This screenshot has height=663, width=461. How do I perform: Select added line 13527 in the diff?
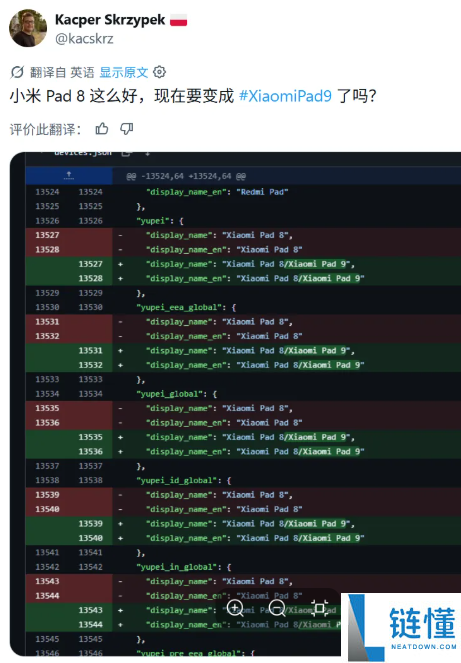click(x=243, y=264)
